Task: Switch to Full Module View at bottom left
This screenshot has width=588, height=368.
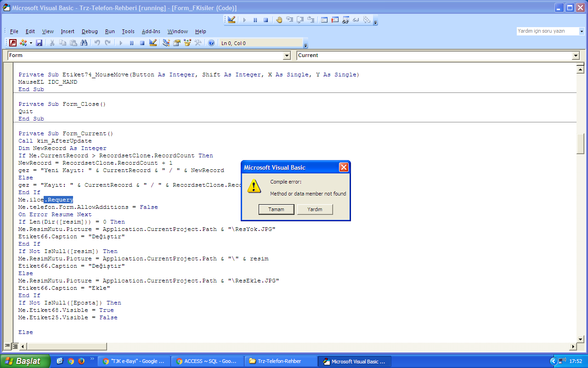Action: [15, 346]
